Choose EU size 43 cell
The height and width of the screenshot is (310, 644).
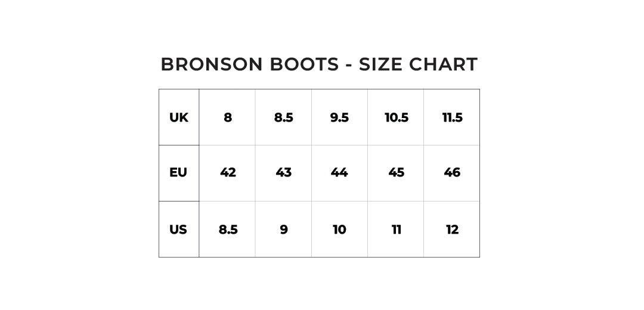click(283, 173)
